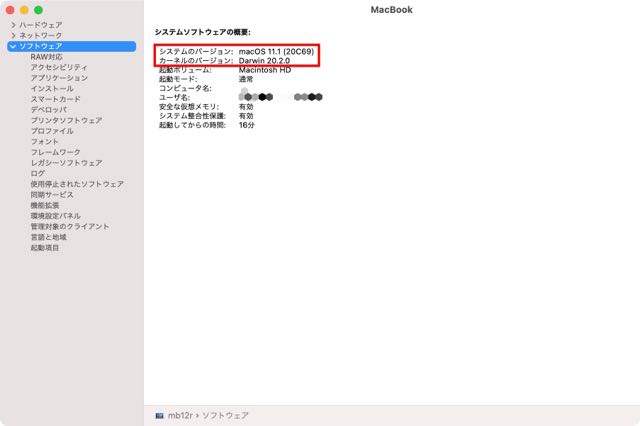Click mb12r in the path bar
Image resolution: width=640 pixels, height=426 pixels.
pyautogui.click(x=180, y=415)
